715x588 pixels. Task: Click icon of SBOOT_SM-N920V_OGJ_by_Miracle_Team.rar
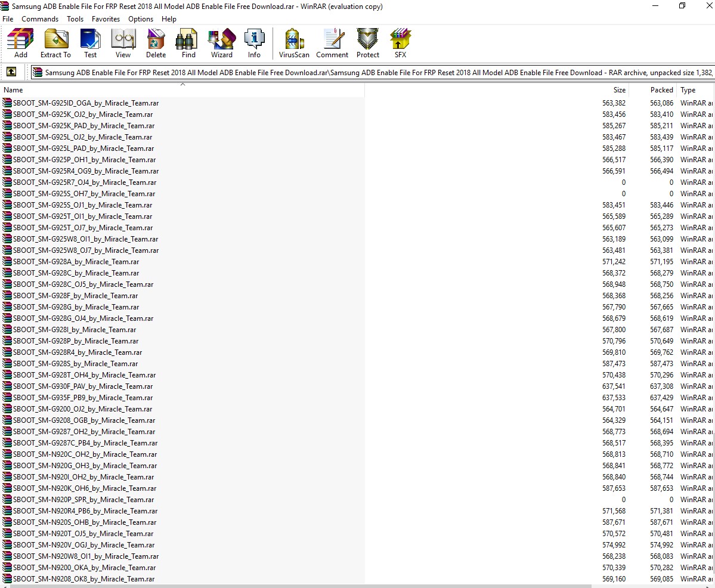7,545
